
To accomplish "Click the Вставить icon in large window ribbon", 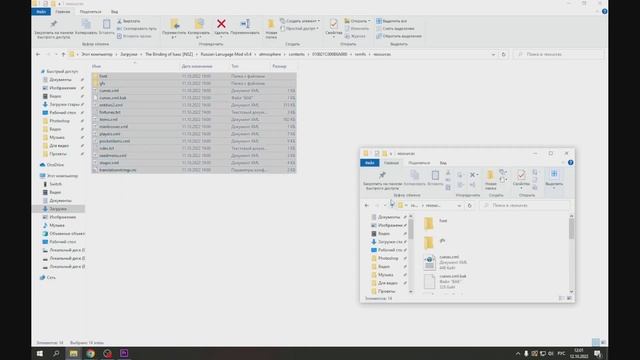I will coord(106,24).
